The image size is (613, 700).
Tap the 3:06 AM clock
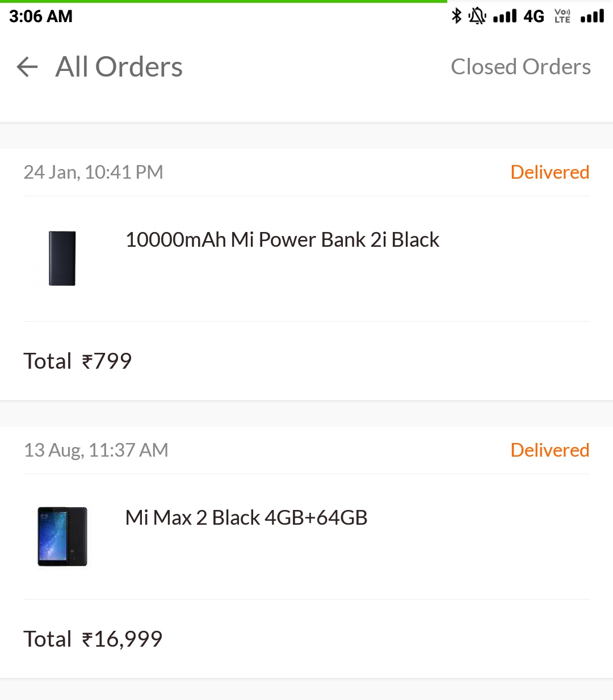pos(41,16)
